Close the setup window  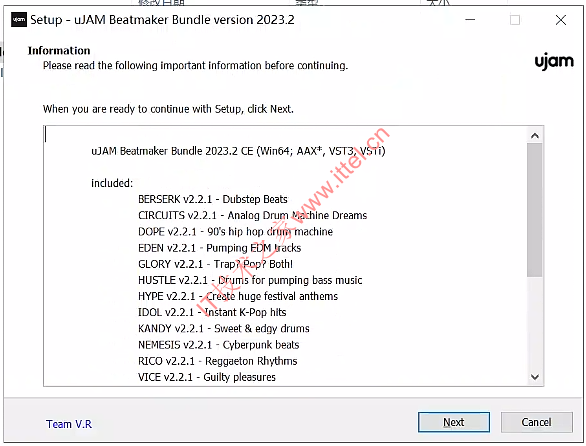[561, 19]
